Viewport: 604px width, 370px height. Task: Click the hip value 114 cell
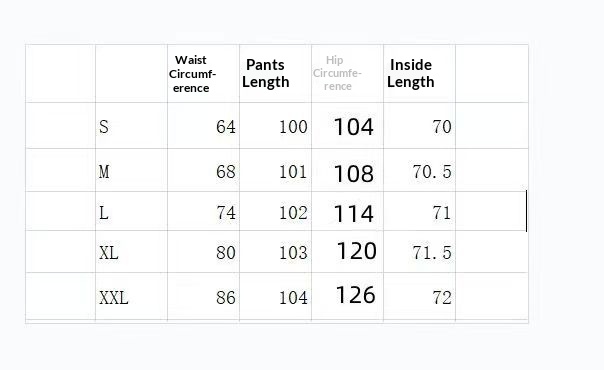click(347, 211)
